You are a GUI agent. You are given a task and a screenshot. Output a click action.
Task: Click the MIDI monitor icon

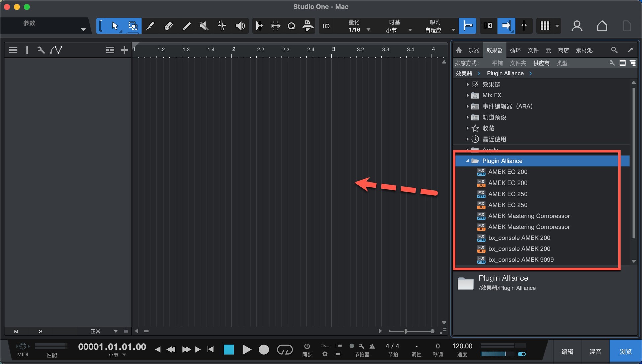[x=23, y=346]
